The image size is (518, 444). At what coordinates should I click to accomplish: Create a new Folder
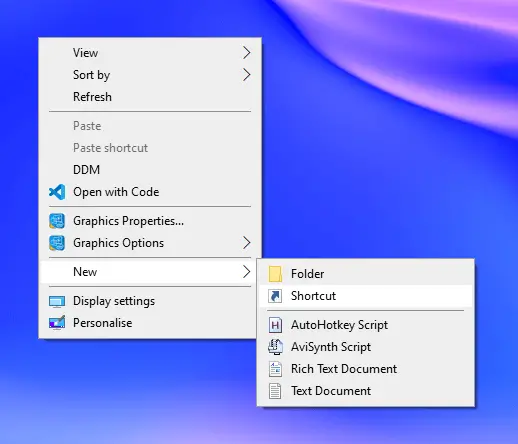pos(366,274)
